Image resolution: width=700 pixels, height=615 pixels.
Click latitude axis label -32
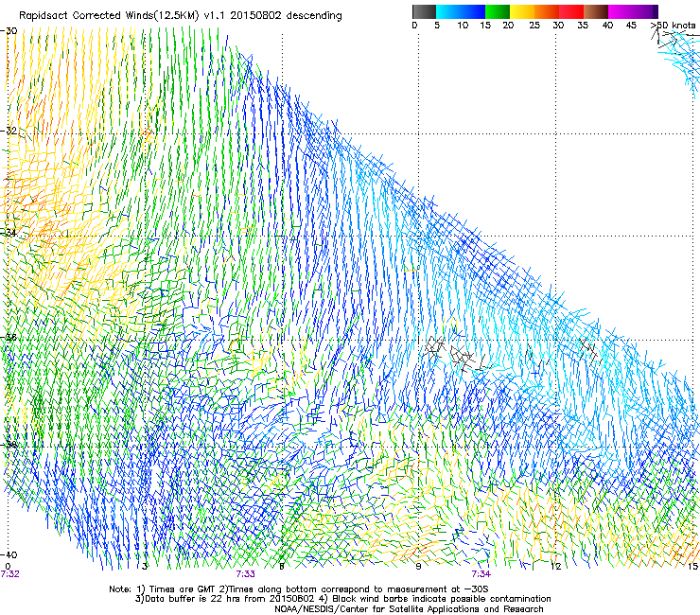click(x=9, y=131)
